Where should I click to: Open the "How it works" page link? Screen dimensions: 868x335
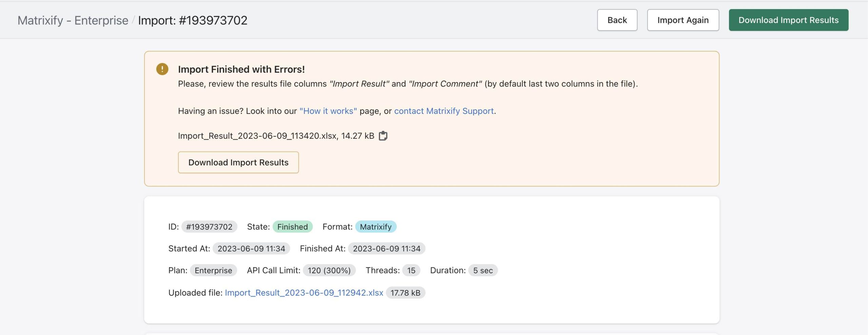328,111
